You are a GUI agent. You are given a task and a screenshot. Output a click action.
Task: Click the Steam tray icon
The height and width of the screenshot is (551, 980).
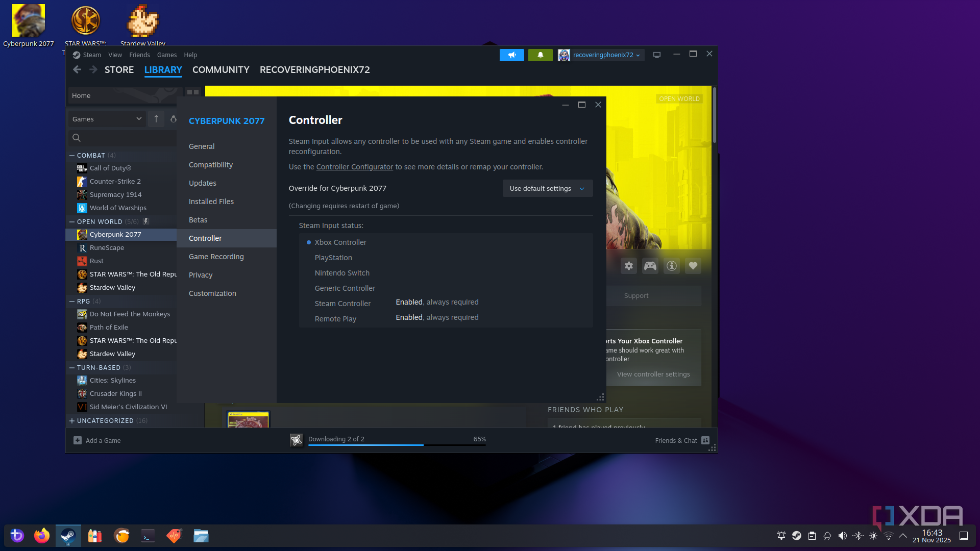coord(797,536)
